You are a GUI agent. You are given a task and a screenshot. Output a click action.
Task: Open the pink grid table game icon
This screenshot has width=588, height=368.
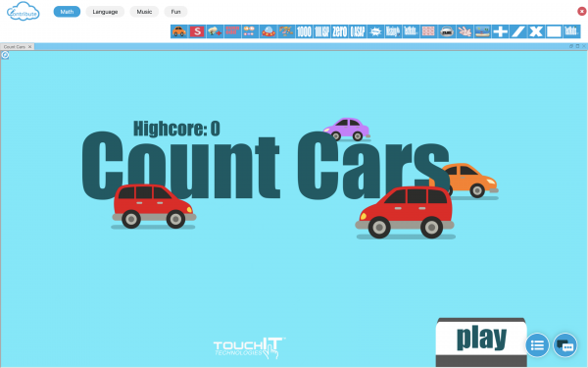click(x=428, y=31)
